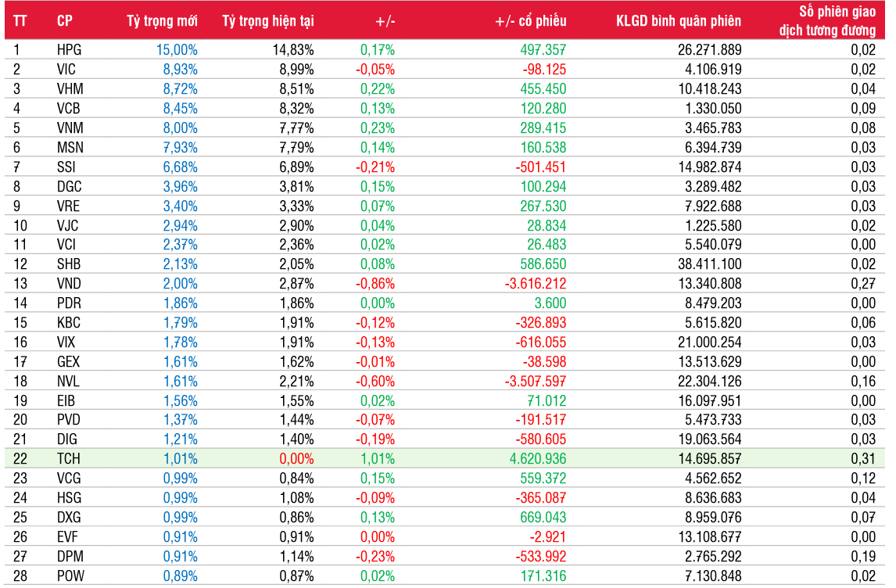Click the 'Tỷ trọng hiện tại' column header
This screenshot has height=588, width=896.
click(268, 21)
